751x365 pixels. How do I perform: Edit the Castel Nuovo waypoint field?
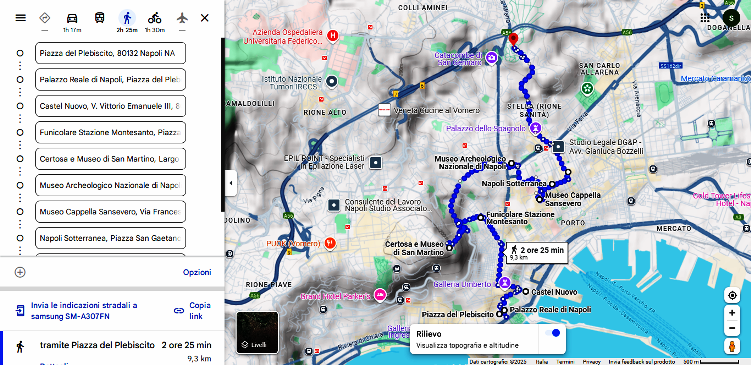pos(110,106)
